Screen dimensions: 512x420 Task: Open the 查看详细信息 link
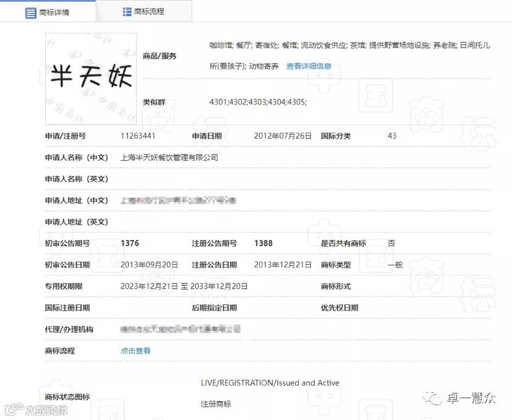(309, 66)
